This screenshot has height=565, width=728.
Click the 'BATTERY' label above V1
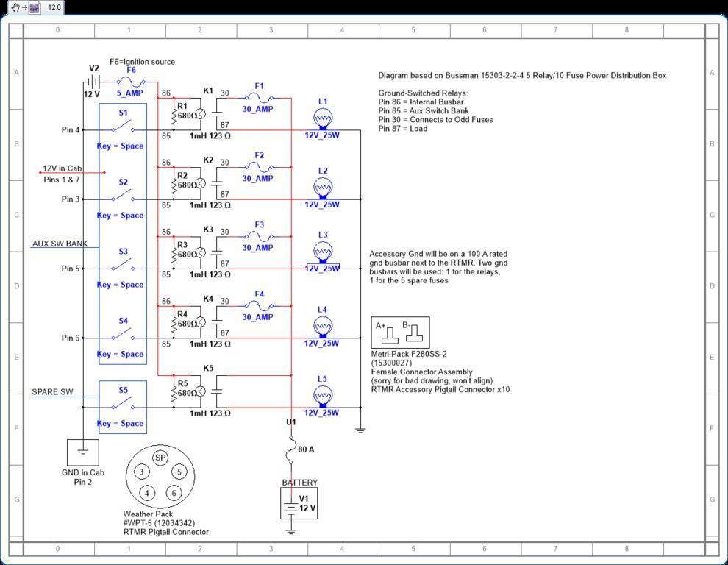pyautogui.click(x=300, y=483)
